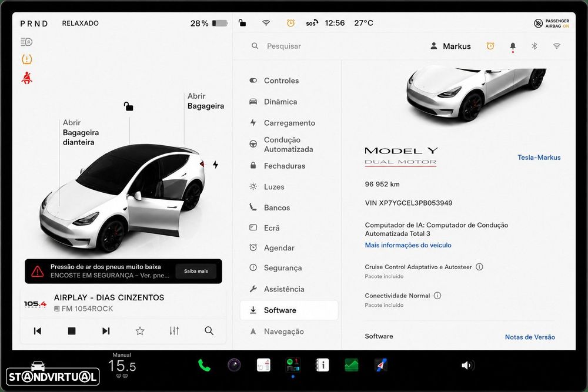This screenshot has width=588, height=392.
Task: Open the energy graph app icon
Action: tap(352, 365)
